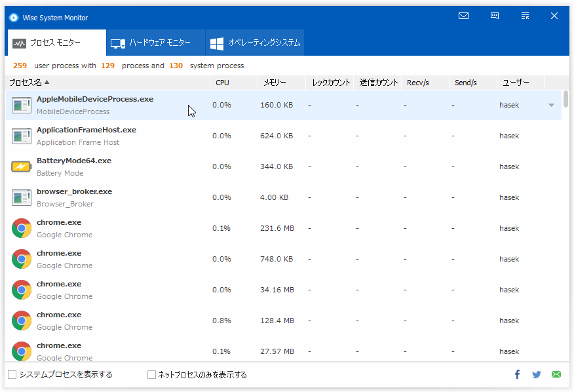Switch to the ハードウェア モニター tab
The image size is (574, 392).
coord(156,43)
